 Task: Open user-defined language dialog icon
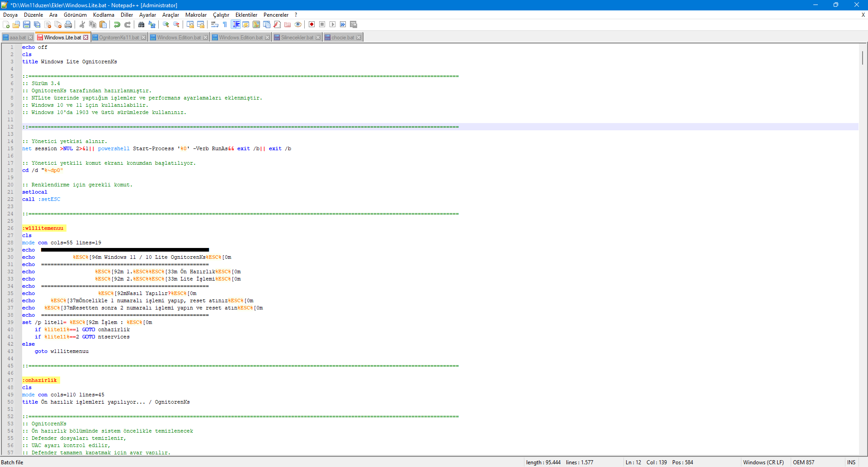(x=246, y=24)
